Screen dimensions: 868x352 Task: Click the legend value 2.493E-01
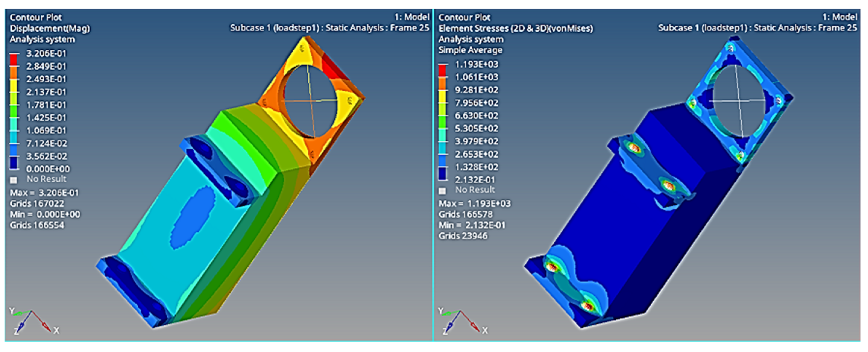point(46,79)
